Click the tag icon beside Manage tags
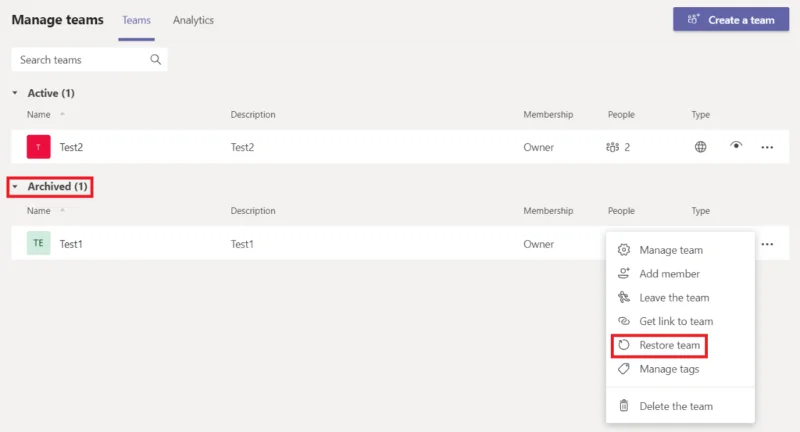800x432 pixels. pyautogui.click(x=623, y=369)
